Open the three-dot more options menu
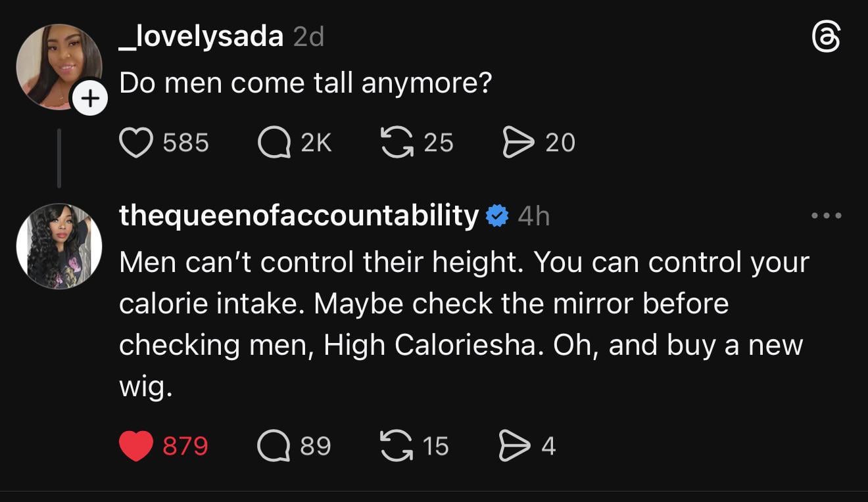 827,216
